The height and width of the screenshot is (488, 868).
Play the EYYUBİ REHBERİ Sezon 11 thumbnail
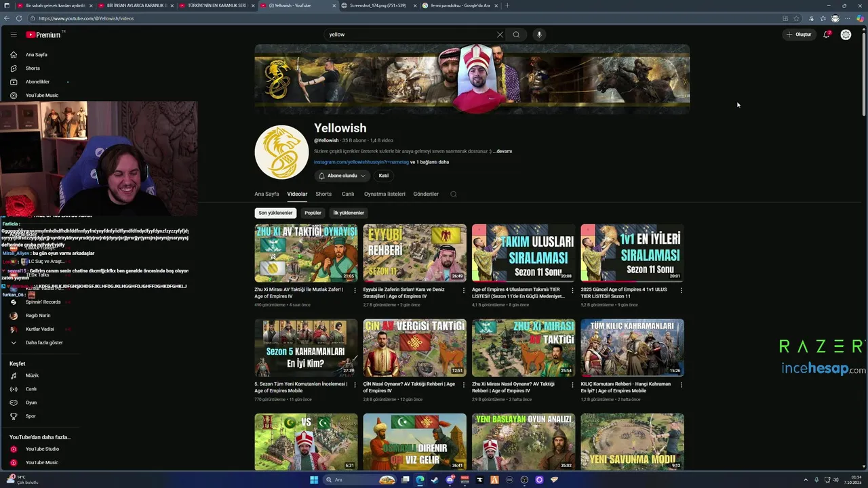click(x=414, y=253)
